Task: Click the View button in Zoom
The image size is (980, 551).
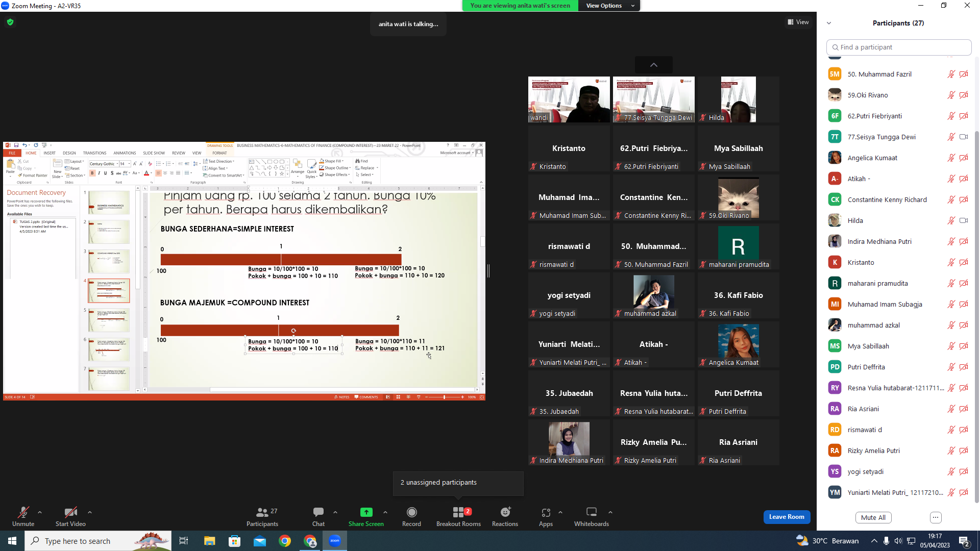Action: point(798,22)
